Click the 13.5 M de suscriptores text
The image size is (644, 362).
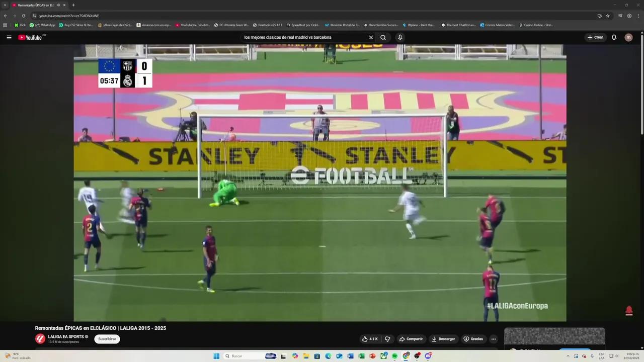coord(63,342)
